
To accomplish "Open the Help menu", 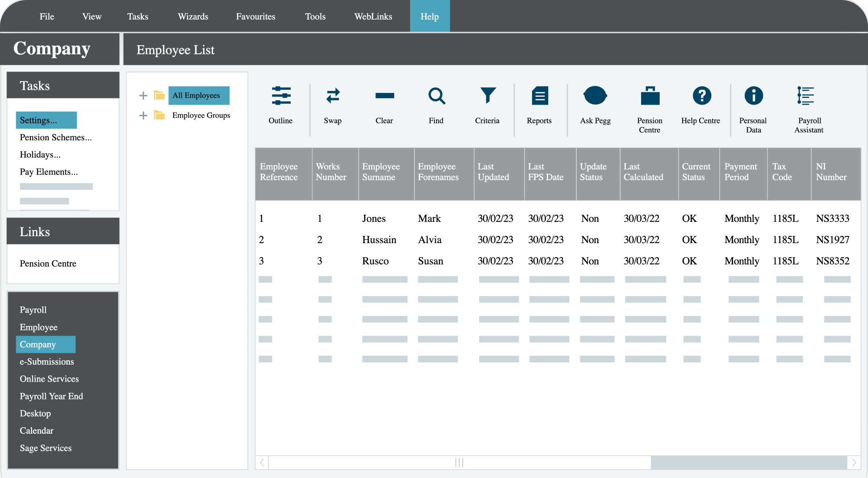I will tap(430, 16).
